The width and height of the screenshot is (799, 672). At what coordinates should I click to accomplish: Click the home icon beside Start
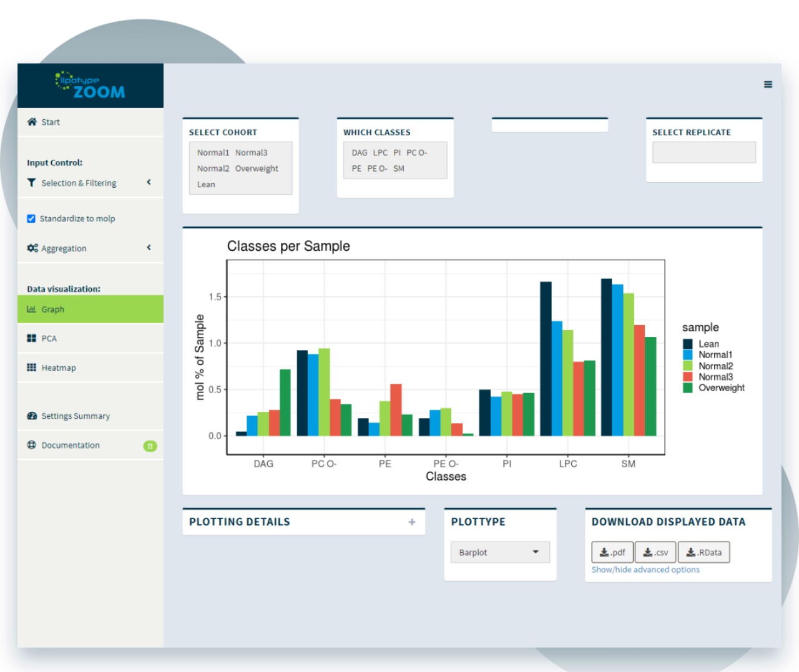pyautogui.click(x=32, y=122)
